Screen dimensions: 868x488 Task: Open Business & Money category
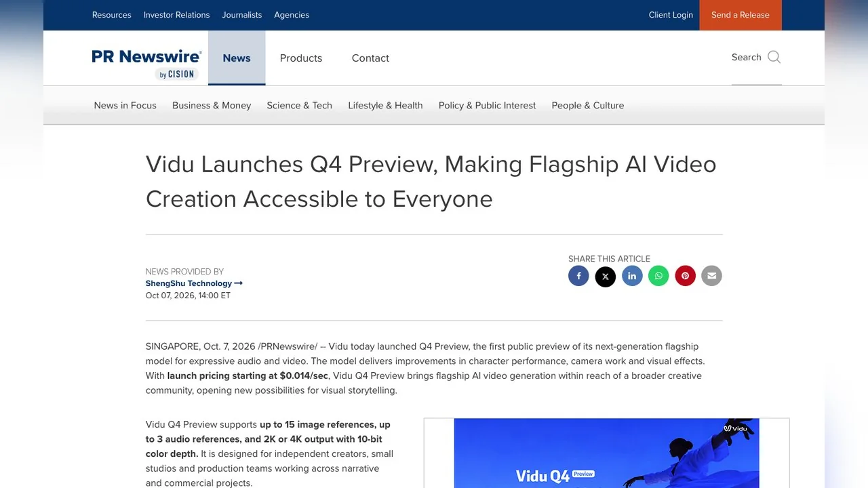pyautogui.click(x=212, y=105)
